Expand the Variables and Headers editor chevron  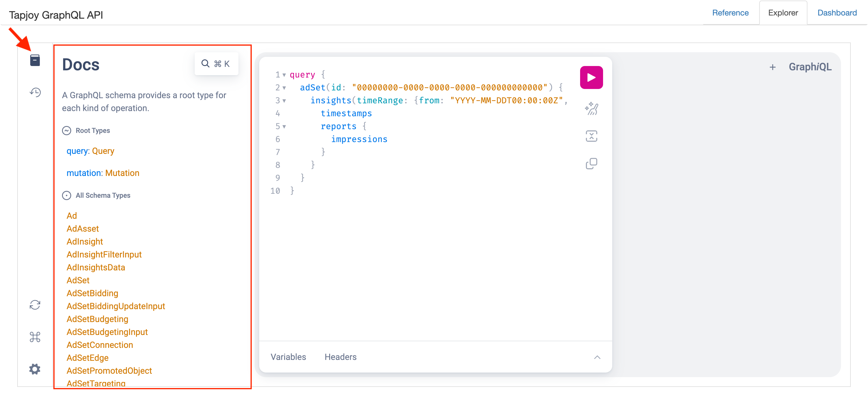[x=597, y=357]
